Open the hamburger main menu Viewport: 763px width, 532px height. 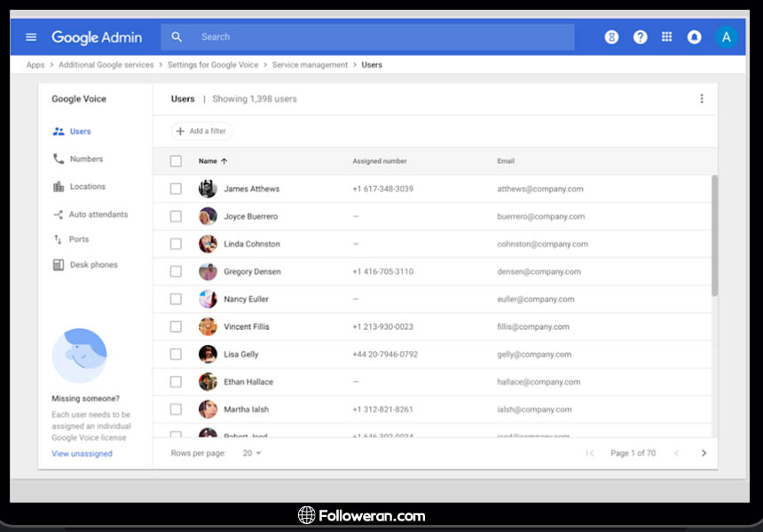point(31,37)
